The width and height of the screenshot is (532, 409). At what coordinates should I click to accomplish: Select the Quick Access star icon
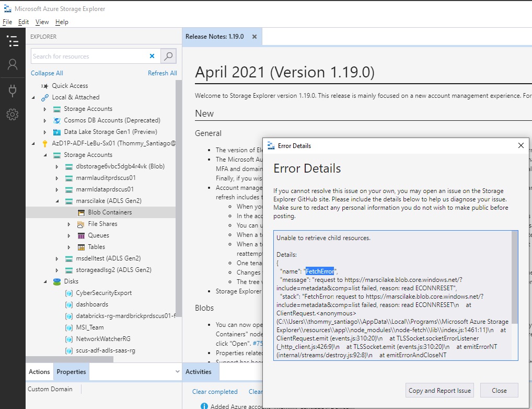coord(45,86)
